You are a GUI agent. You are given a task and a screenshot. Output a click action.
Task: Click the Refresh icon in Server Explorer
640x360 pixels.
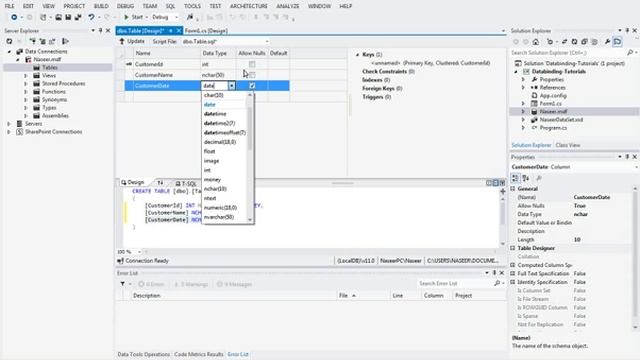click(9, 41)
